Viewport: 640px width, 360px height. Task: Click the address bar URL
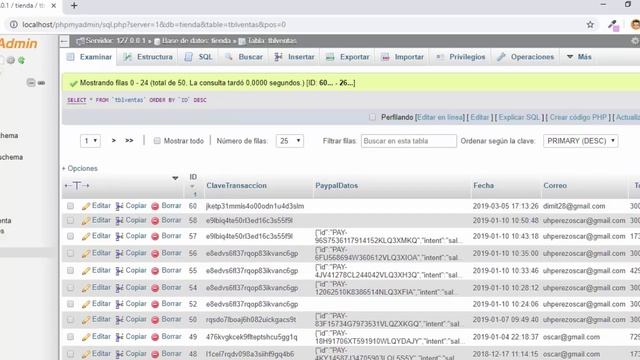pyautogui.click(x=154, y=24)
